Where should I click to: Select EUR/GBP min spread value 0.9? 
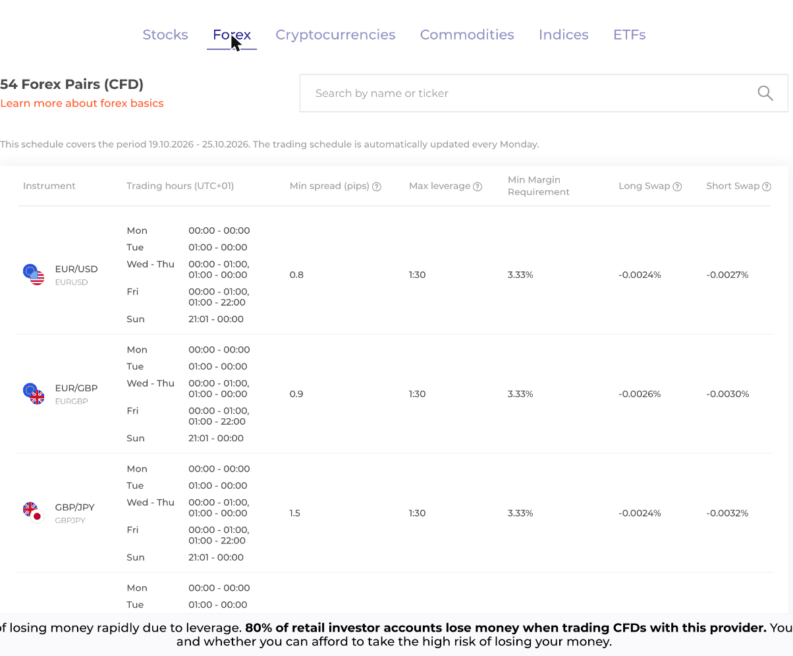[x=296, y=393]
